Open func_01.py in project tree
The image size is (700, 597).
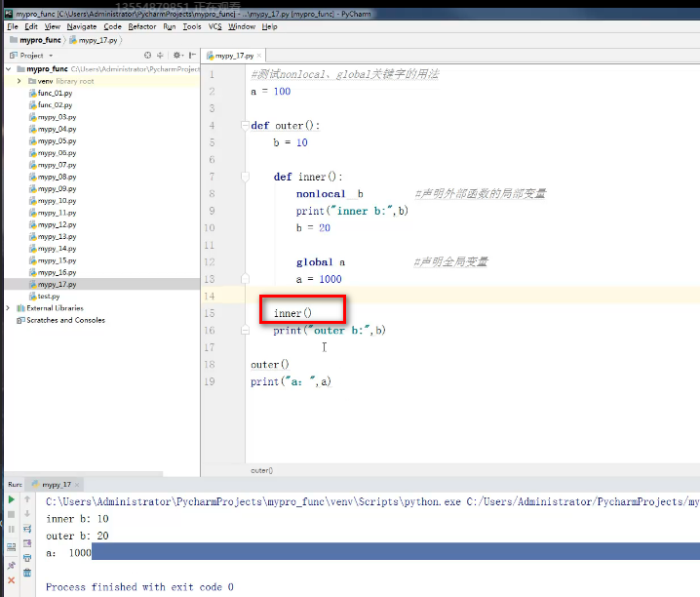(x=51, y=93)
